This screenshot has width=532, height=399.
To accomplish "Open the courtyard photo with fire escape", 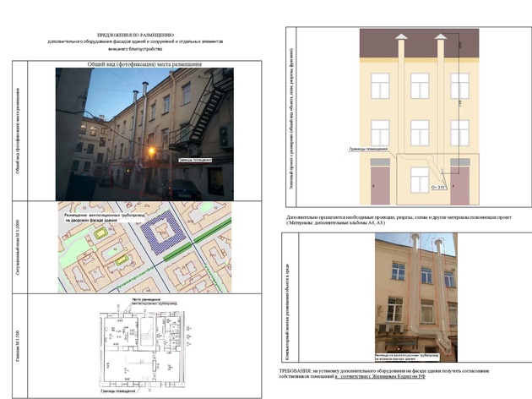I will pyautogui.click(x=144, y=134).
